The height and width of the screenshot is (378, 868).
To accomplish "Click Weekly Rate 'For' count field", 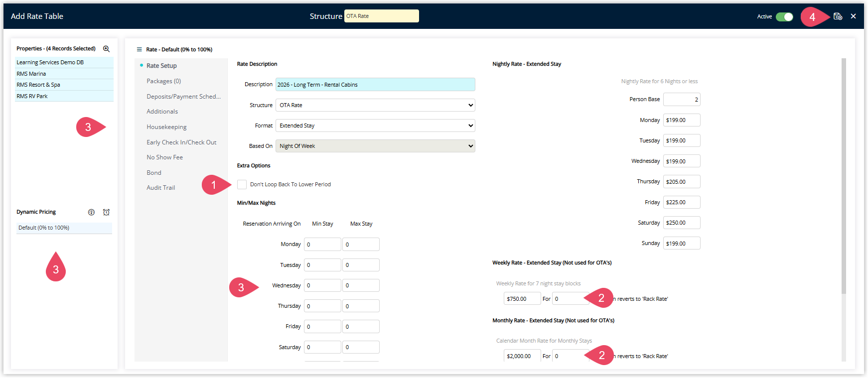I will [x=571, y=299].
